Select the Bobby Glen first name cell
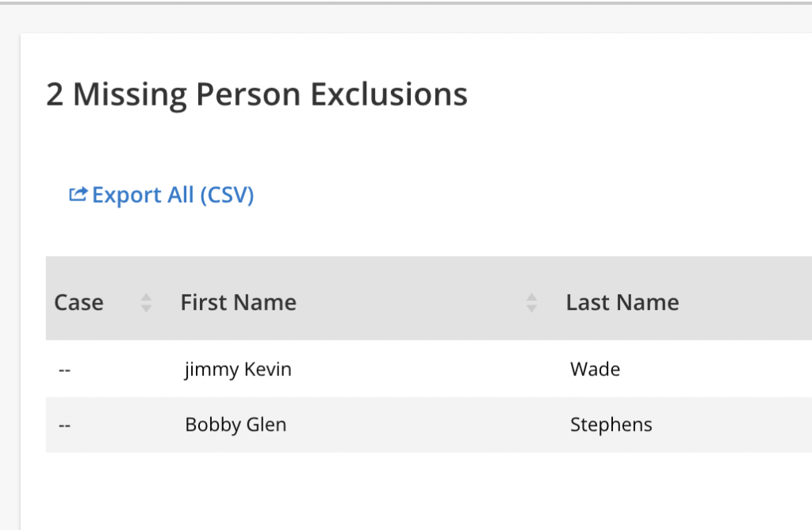Screen dimensions: 812x530 (x=236, y=424)
